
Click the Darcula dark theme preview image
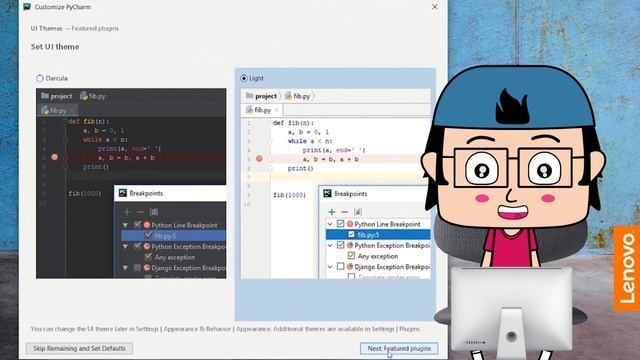pos(131,183)
